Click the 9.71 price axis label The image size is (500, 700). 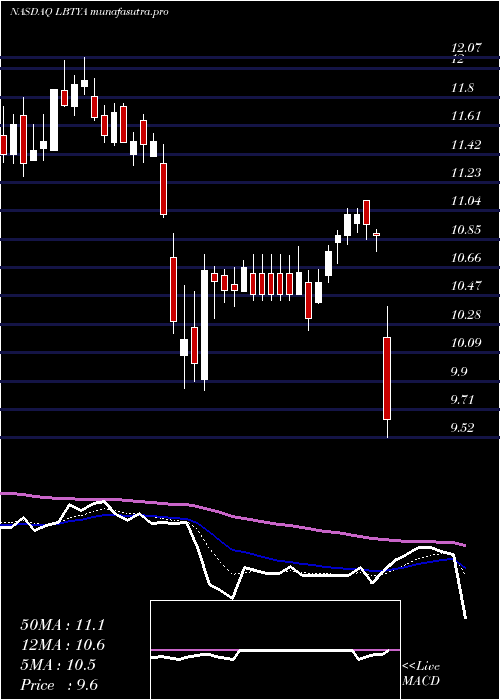point(462,400)
